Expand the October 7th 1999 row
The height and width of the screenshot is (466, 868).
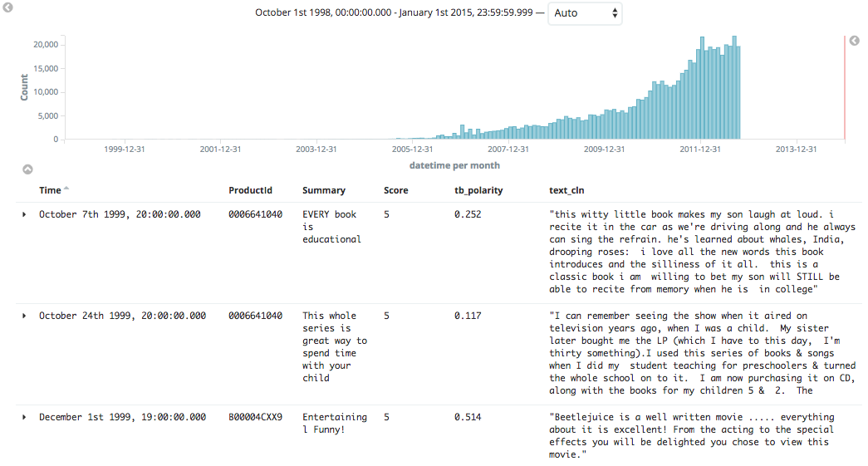click(x=24, y=214)
